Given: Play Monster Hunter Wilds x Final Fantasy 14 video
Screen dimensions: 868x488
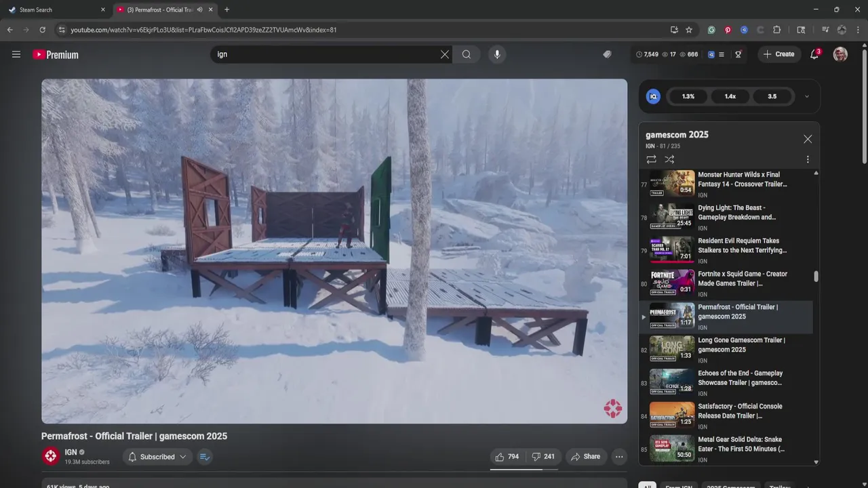Looking at the screenshot, I should point(726,184).
